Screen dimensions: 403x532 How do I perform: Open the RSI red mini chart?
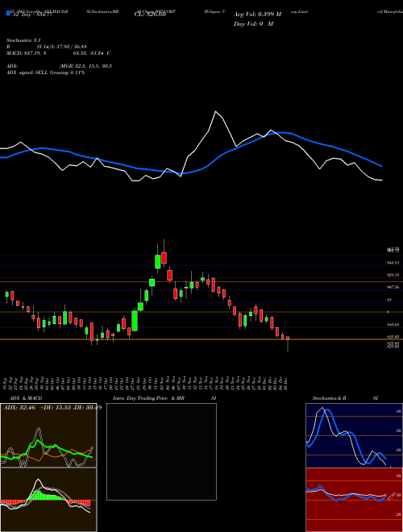(354, 500)
